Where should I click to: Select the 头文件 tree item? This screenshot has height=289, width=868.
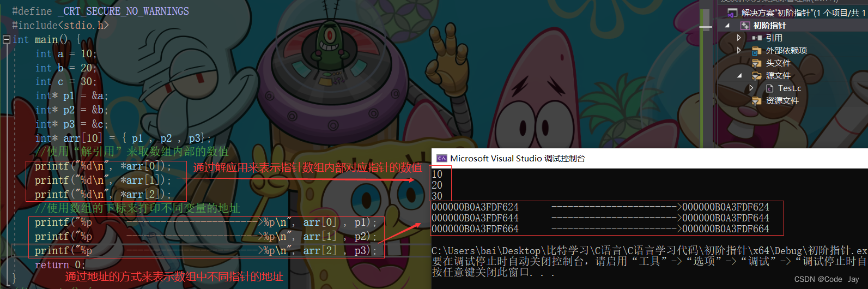(x=778, y=63)
